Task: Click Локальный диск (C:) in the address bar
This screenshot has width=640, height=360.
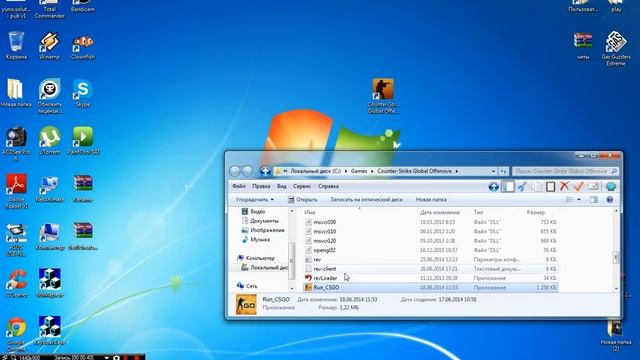Action: click(316, 171)
